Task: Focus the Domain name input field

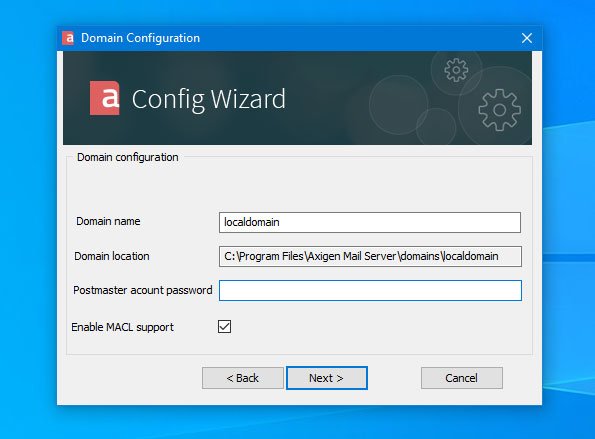Action: 370,222
